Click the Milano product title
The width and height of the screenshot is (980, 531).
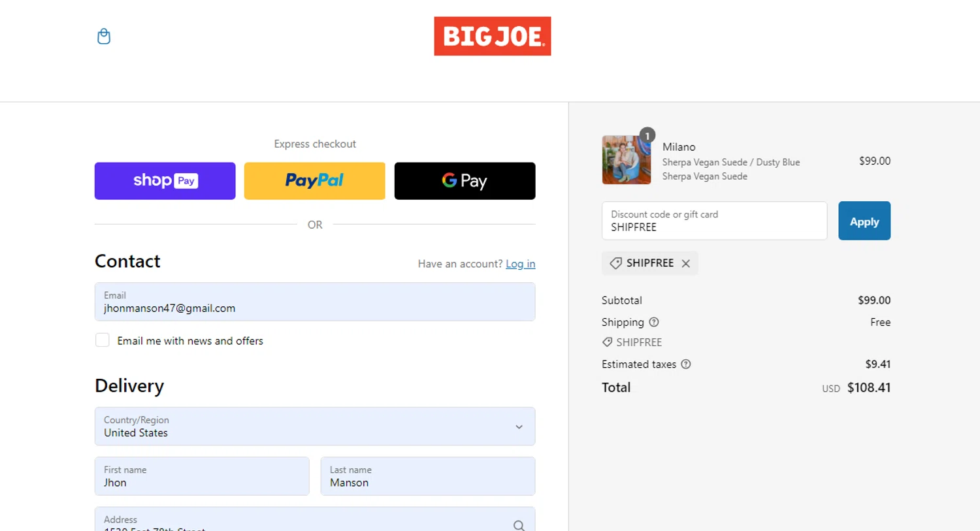point(679,147)
